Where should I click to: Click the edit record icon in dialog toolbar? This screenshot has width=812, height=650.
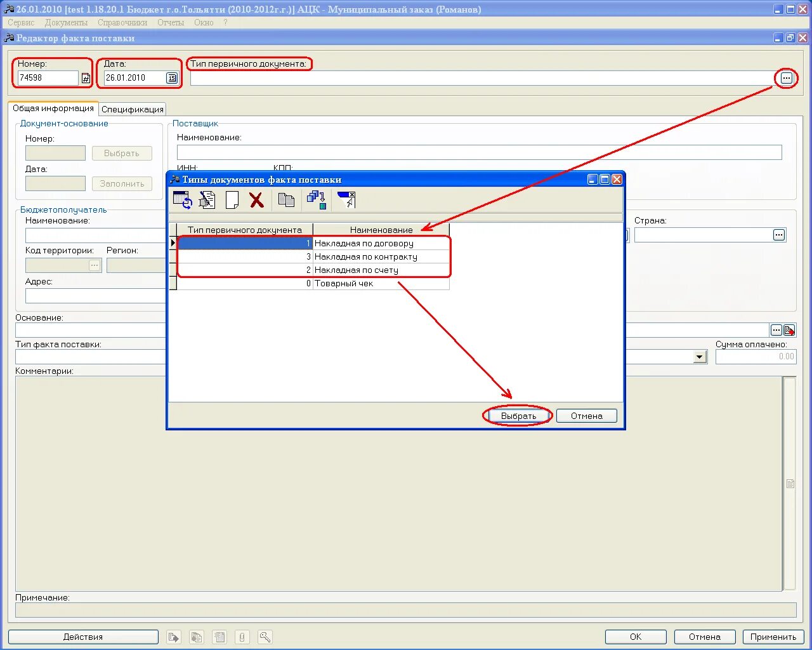tap(207, 200)
